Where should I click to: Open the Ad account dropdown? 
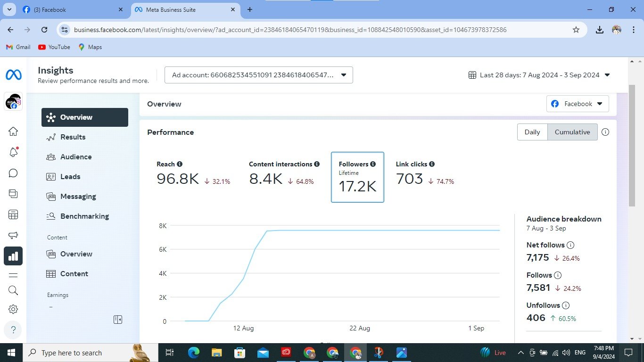point(259,75)
